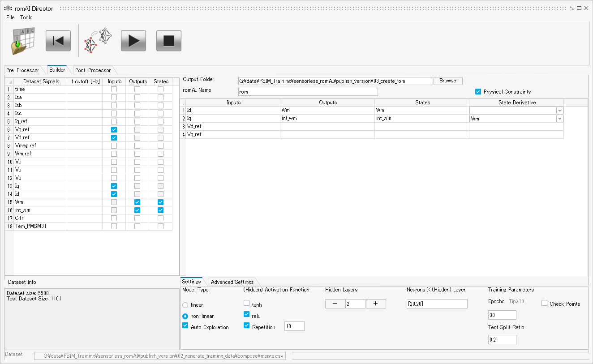Click the Vq_ref cell in the right Inputs table
The height and width of the screenshot is (364, 593).
point(233,134)
